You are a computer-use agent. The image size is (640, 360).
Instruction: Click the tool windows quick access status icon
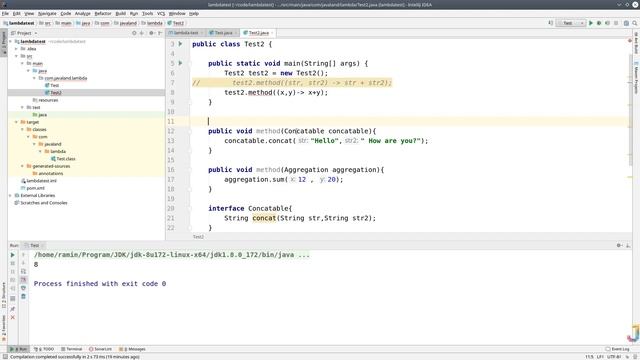pos(5,357)
